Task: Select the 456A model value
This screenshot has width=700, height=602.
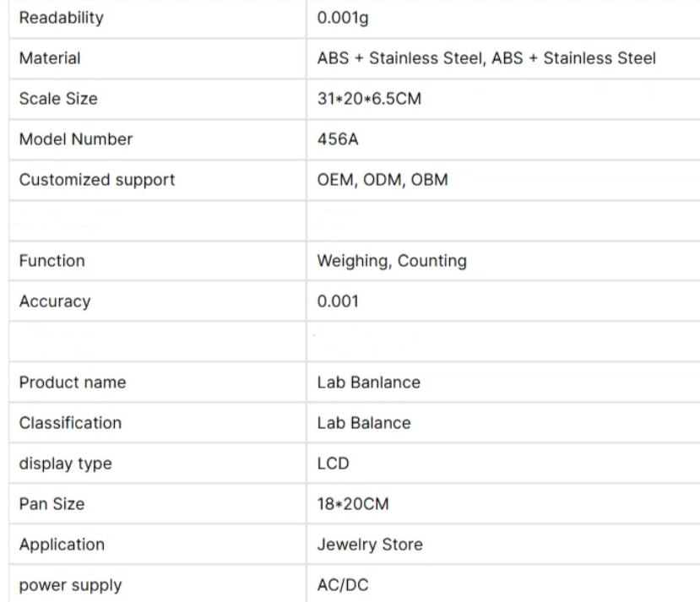Action: tap(338, 139)
